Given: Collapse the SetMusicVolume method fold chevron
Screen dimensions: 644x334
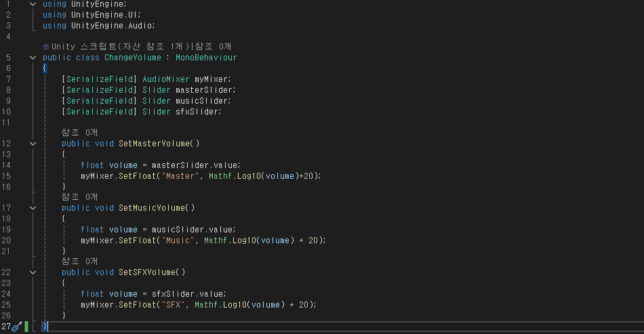Looking at the screenshot, I should [x=33, y=208].
